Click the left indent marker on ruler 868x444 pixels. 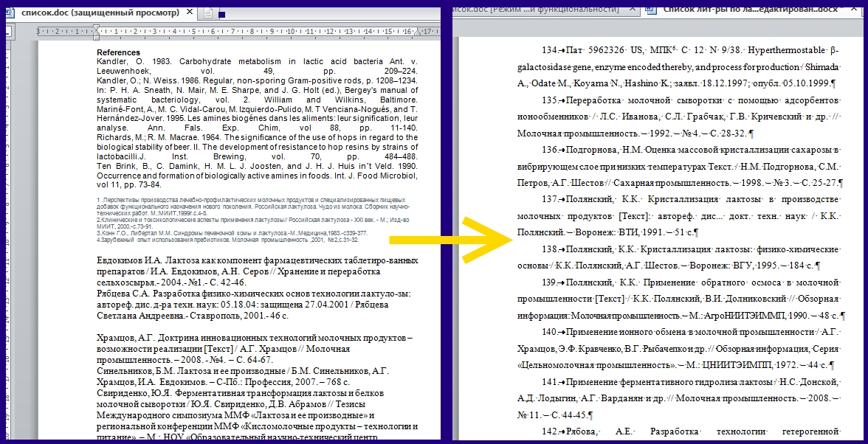[96, 32]
